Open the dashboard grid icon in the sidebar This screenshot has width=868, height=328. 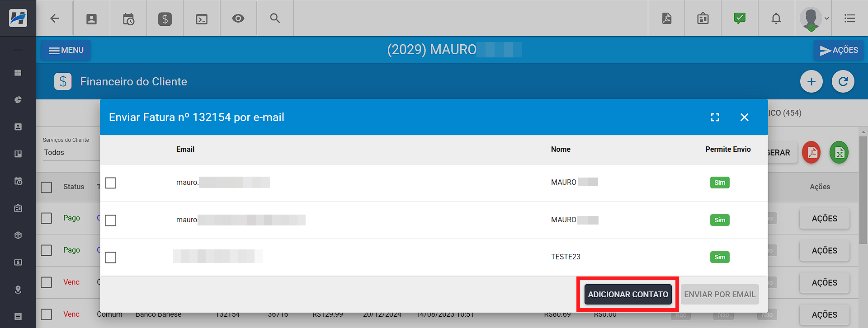click(18, 73)
